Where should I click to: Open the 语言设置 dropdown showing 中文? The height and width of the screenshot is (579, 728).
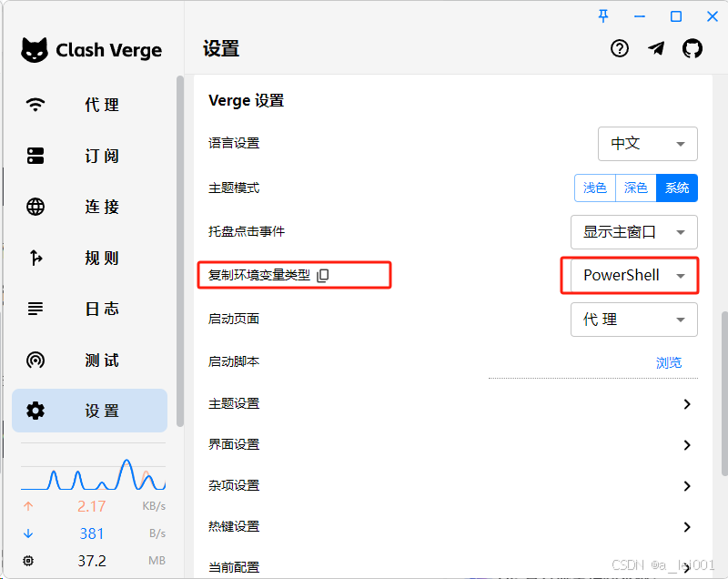pyautogui.click(x=648, y=144)
